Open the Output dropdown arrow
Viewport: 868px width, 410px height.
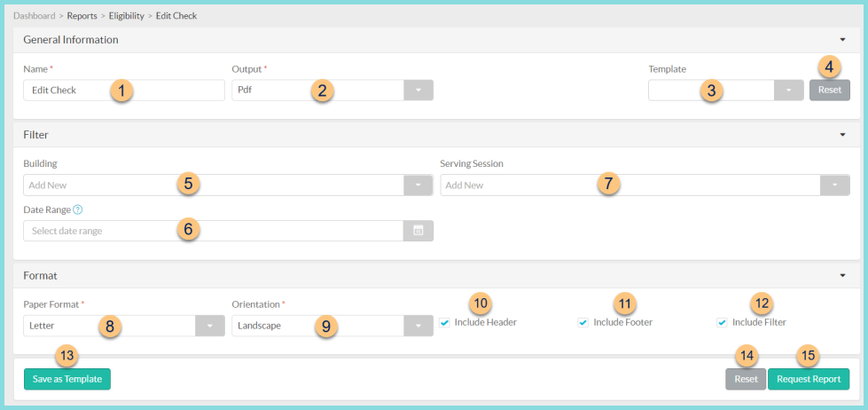(x=418, y=90)
